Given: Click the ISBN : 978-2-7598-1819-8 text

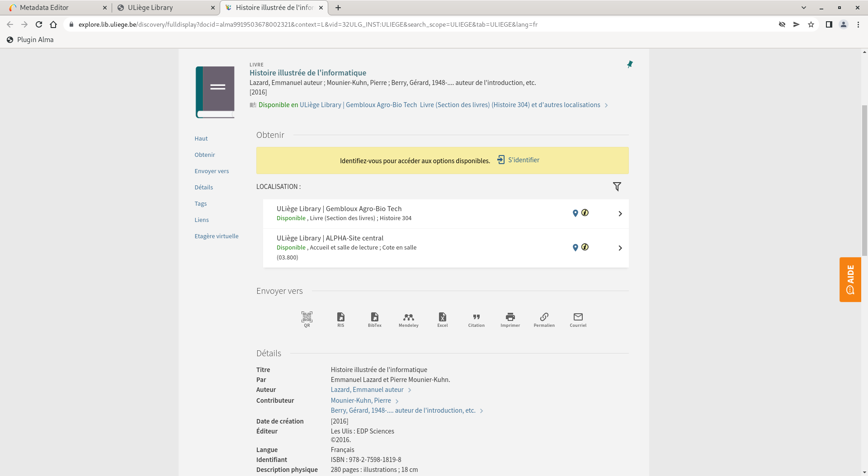Looking at the screenshot, I should 366,460.
